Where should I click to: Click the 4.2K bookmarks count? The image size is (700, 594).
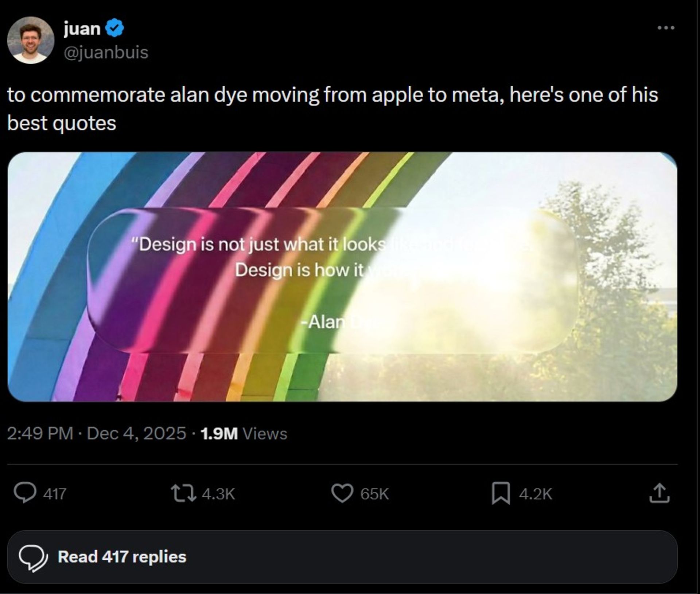[535, 494]
